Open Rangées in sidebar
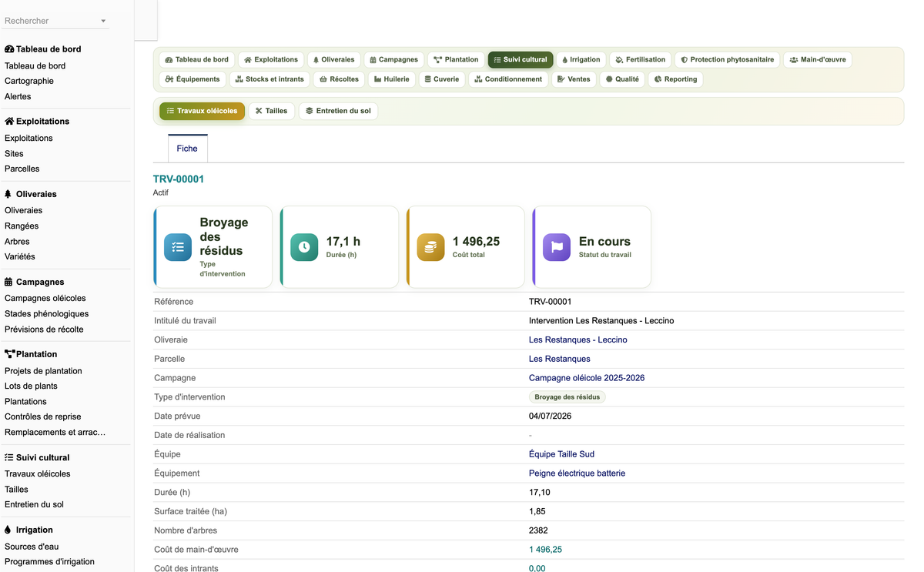 tap(22, 226)
